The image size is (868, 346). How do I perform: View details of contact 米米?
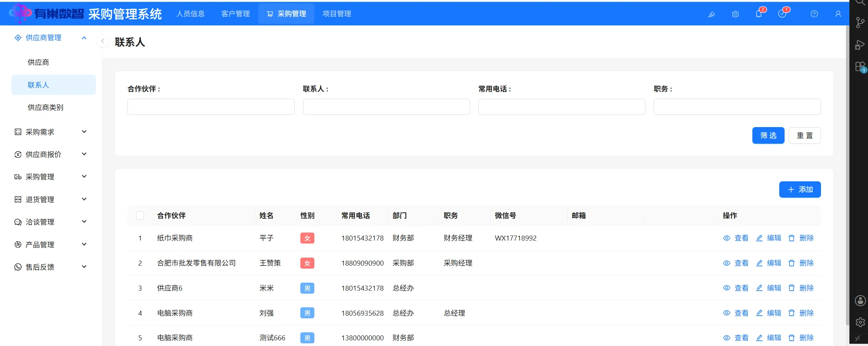point(736,288)
